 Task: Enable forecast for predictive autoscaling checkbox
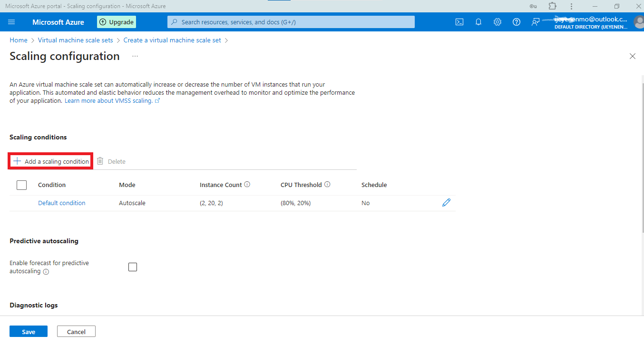(x=133, y=267)
